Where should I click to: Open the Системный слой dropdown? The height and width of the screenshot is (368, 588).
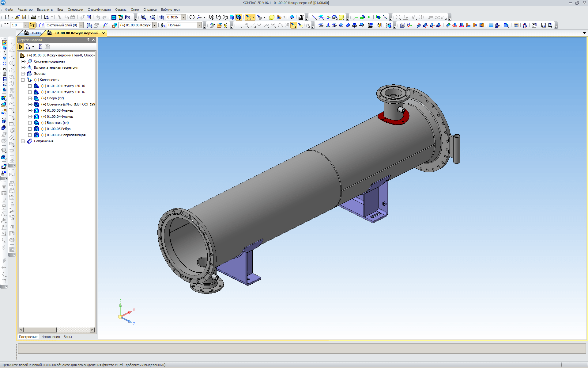tap(81, 25)
